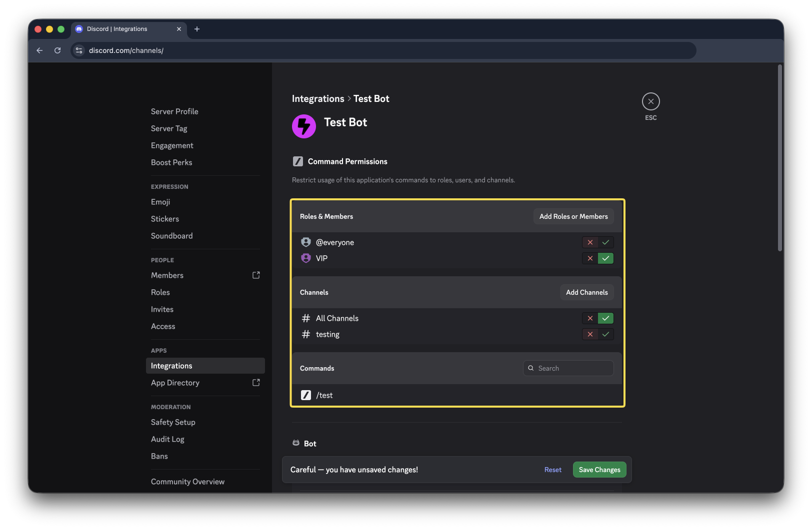Click the hash icon beside All Channels

(x=306, y=318)
